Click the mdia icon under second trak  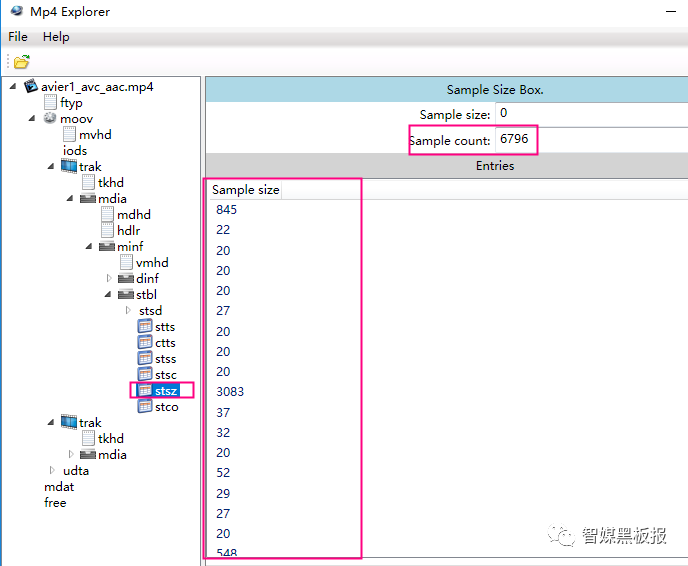(x=88, y=454)
